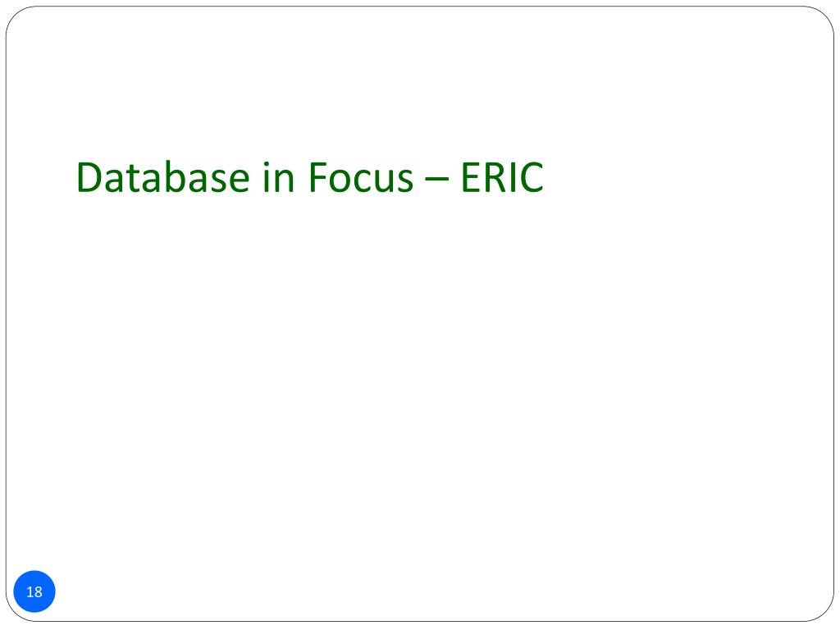The width and height of the screenshot is (840, 630).
Task: Click the word "Database" in the title
Action: [163, 178]
